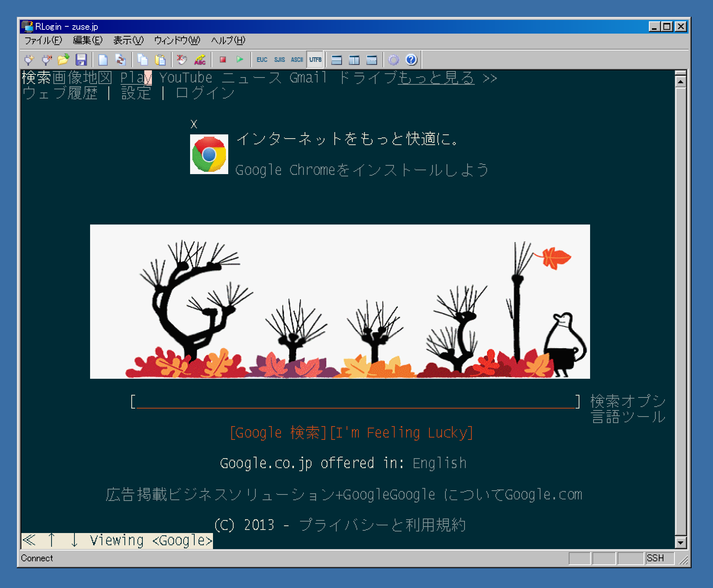
Task: Click the Google.com footer link
Action: [544, 494]
